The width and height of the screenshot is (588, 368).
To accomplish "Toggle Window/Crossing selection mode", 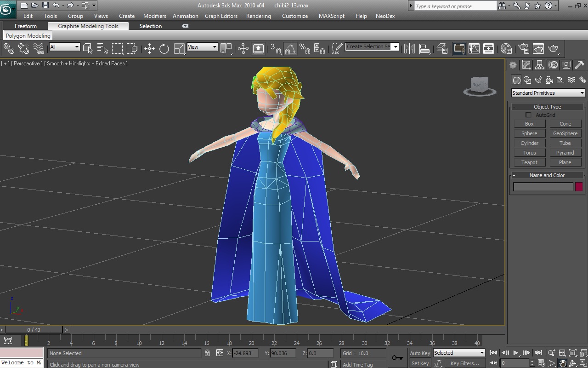I will [x=132, y=48].
